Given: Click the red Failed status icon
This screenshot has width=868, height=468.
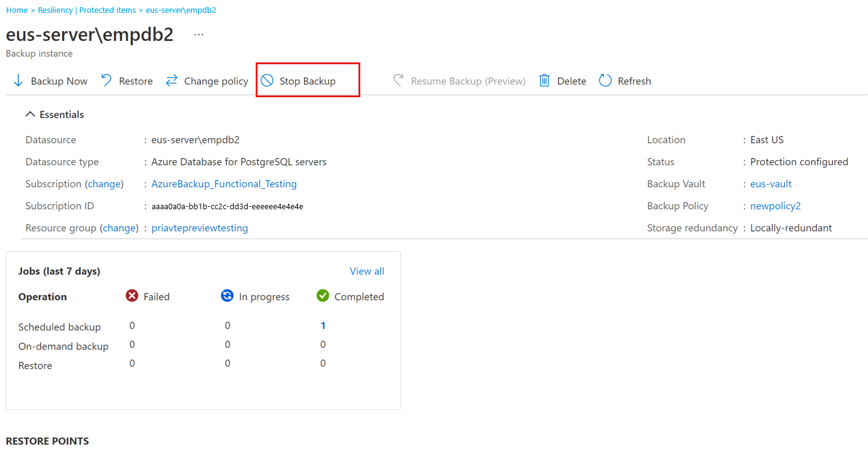Looking at the screenshot, I should point(132,296).
